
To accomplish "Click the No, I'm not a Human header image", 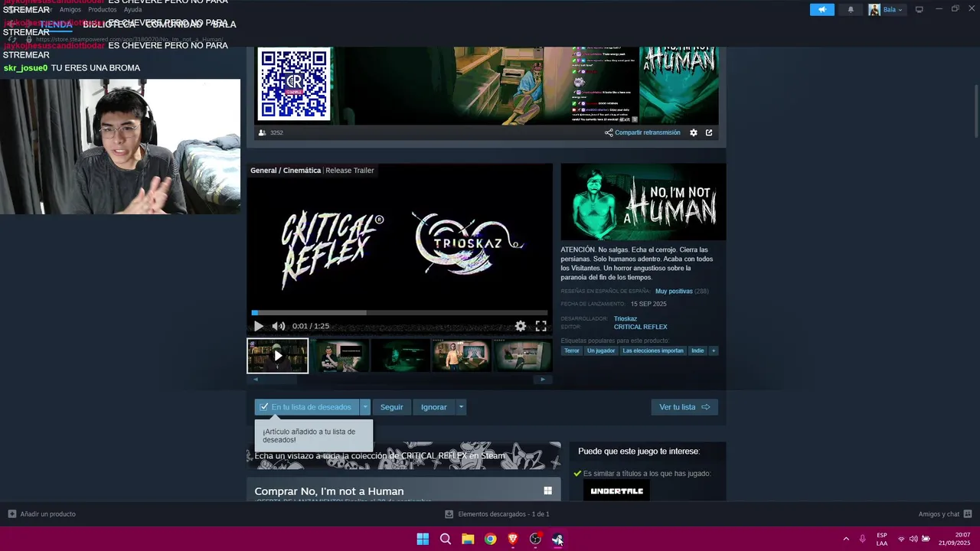I will click(643, 202).
